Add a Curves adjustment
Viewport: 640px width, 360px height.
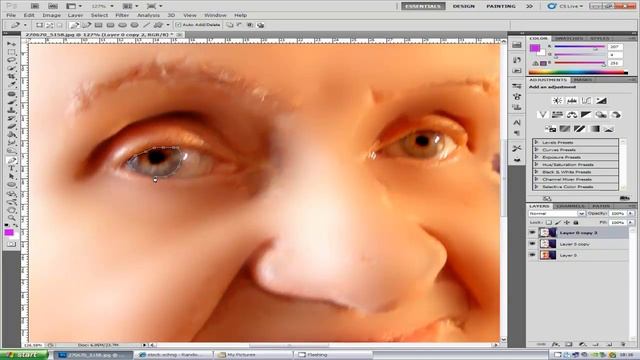tap(586, 100)
